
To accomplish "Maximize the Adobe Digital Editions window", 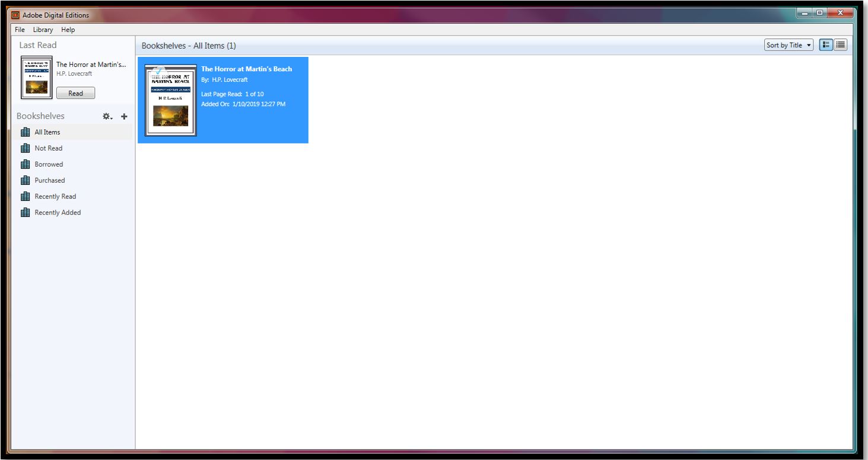I will point(820,12).
